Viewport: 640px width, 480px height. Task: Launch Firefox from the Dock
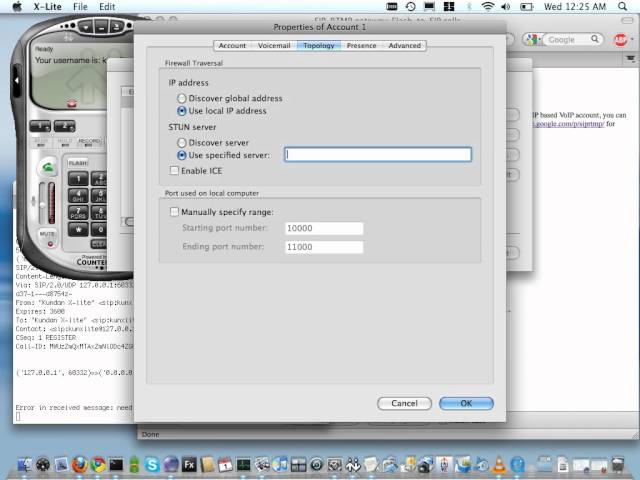pyautogui.click(x=80, y=465)
